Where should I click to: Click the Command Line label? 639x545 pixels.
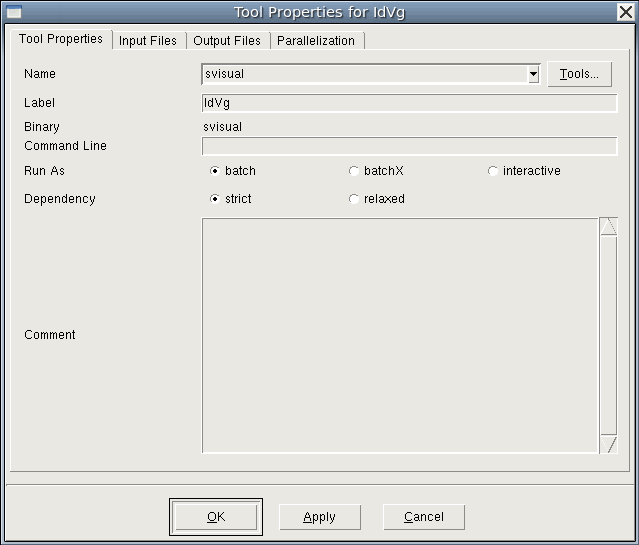(x=65, y=146)
